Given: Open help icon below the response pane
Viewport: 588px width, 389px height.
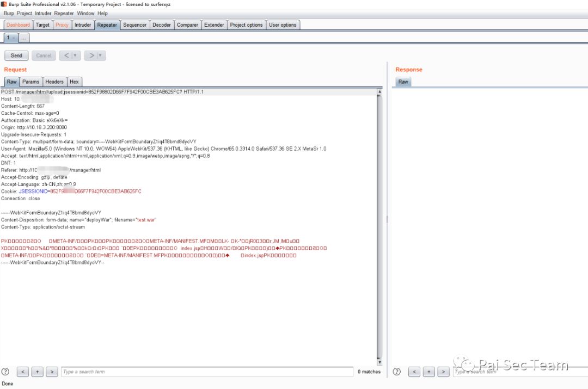Looking at the screenshot, I should click(x=396, y=372).
